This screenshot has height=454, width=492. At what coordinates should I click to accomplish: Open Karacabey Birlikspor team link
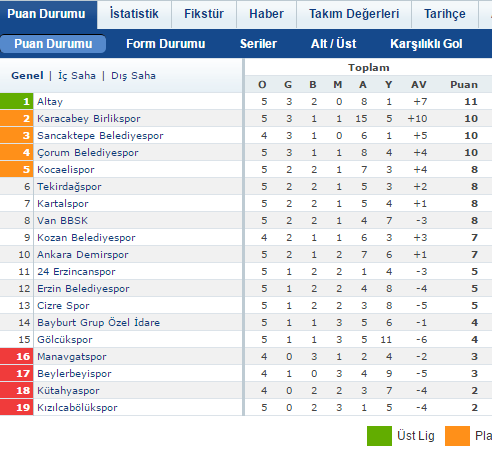89,119
